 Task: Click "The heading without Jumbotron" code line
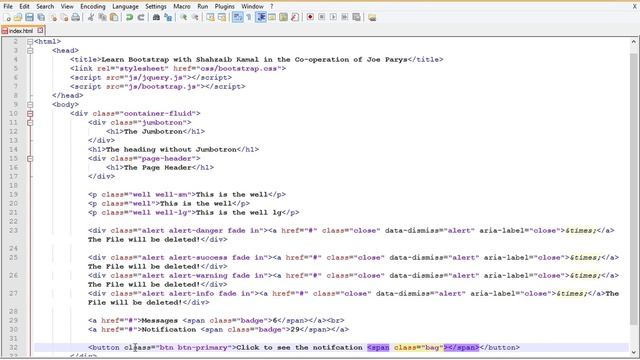(173, 149)
